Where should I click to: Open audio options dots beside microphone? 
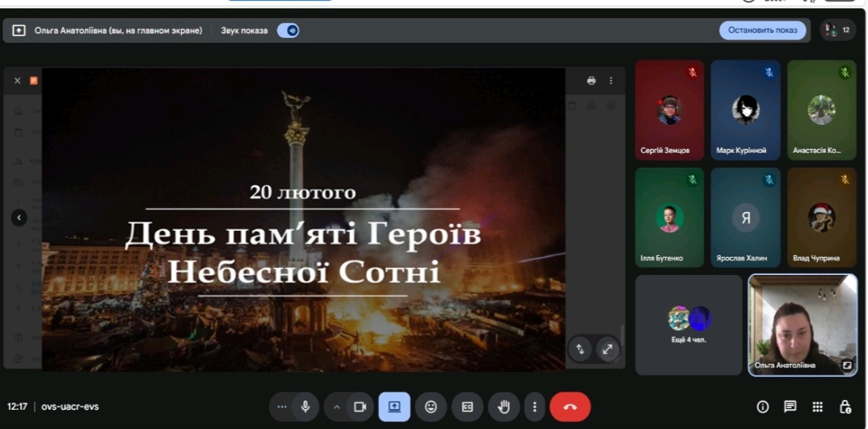point(282,407)
